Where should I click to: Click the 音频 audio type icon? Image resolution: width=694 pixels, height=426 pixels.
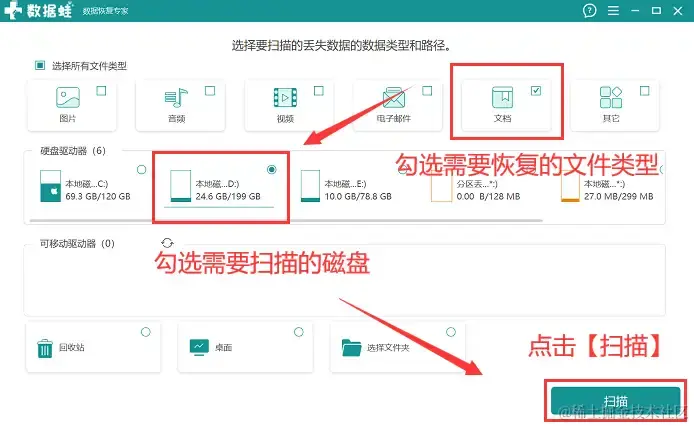point(176,98)
